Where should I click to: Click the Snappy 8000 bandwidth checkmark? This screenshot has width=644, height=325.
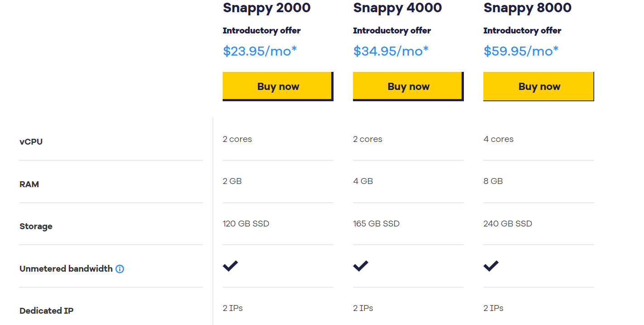pyautogui.click(x=491, y=266)
